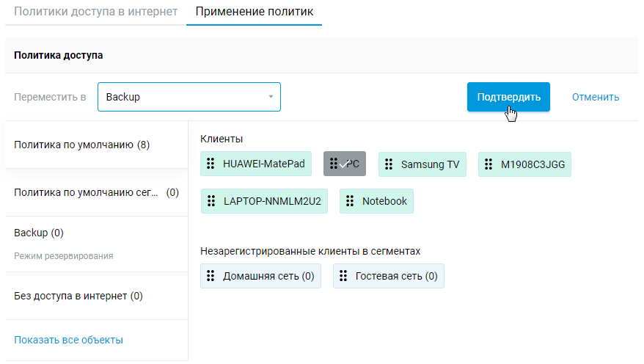Select Без доступа в интернет policy
The image size is (644, 364).
coord(78,296)
